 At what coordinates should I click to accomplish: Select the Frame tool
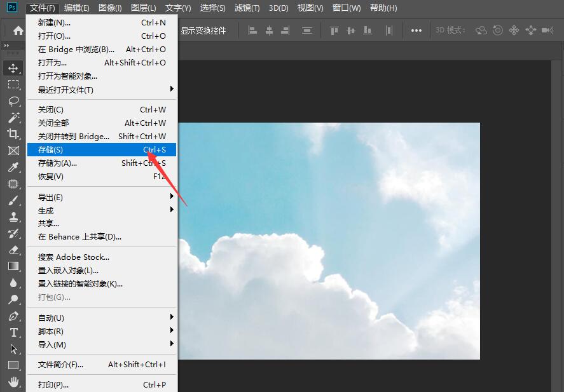13,151
